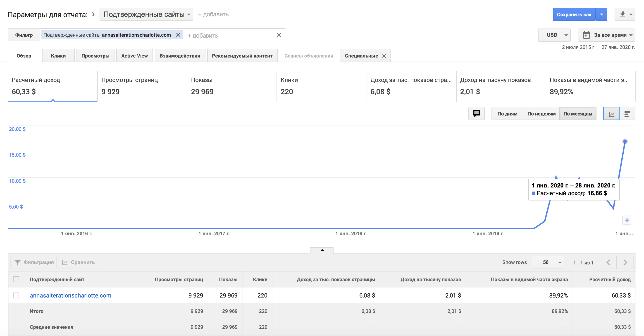This screenshot has height=336, width=644.
Task: Toggle the select-all checkbox in table header
Action: pyautogui.click(x=16, y=279)
